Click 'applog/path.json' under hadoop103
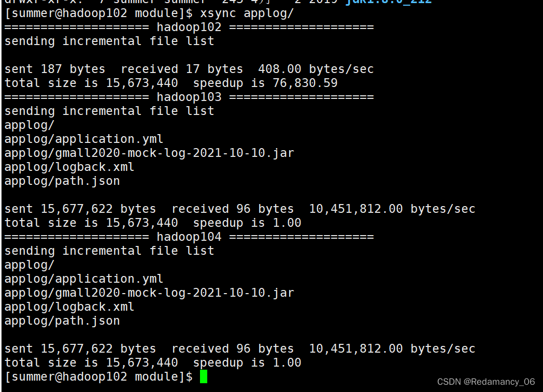This screenshot has height=392, width=543. (62, 181)
